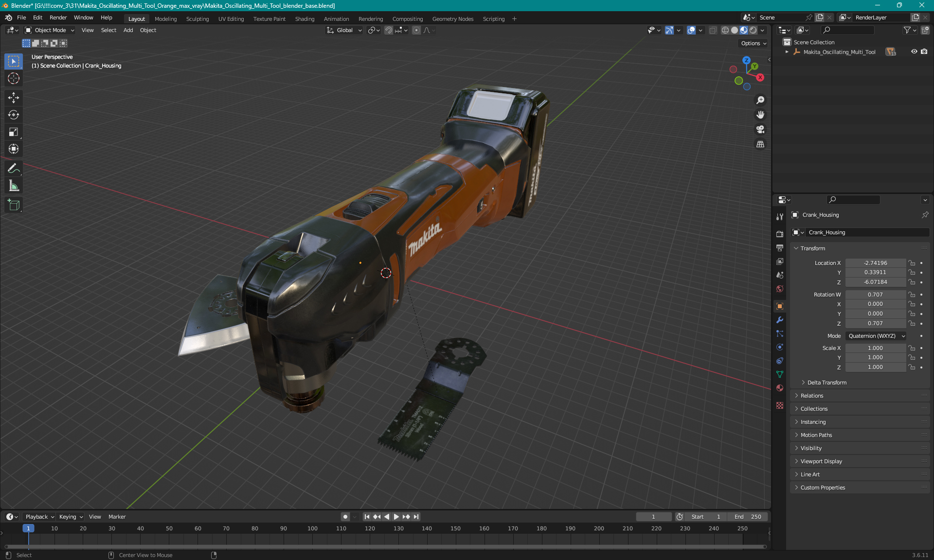Hide Makita_Oscillating_Multi_Tool in viewport with eye

click(x=914, y=52)
